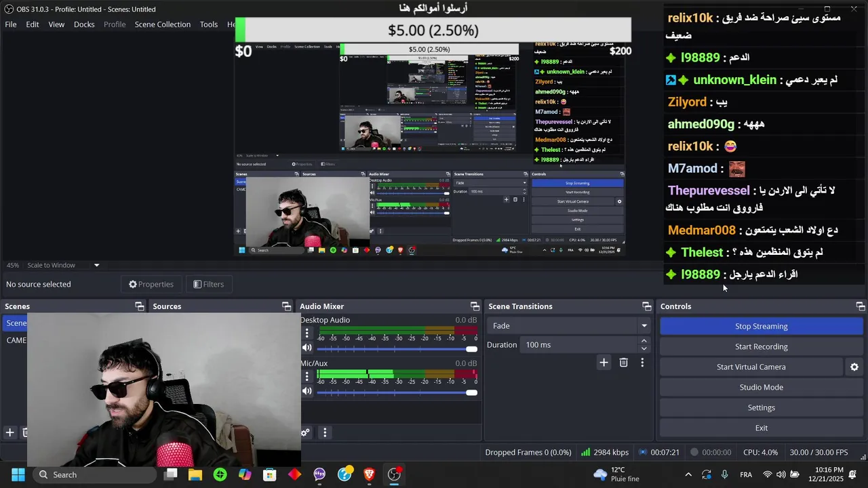Image resolution: width=868 pixels, height=488 pixels.
Task: Mute Desktop Audio with speaker icon
Action: tap(307, 348)
